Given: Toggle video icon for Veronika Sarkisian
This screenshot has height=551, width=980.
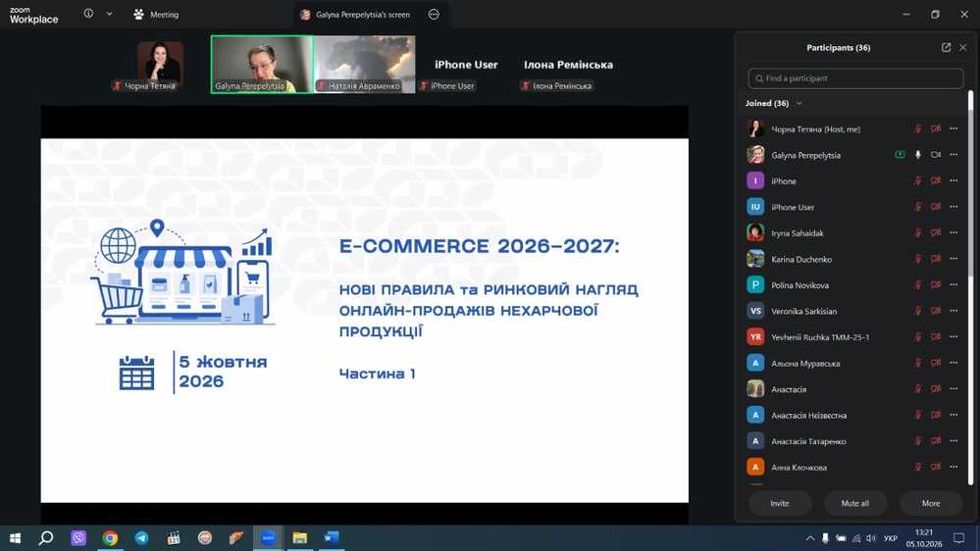Looking at the screenshot, I should pos(936,311).
